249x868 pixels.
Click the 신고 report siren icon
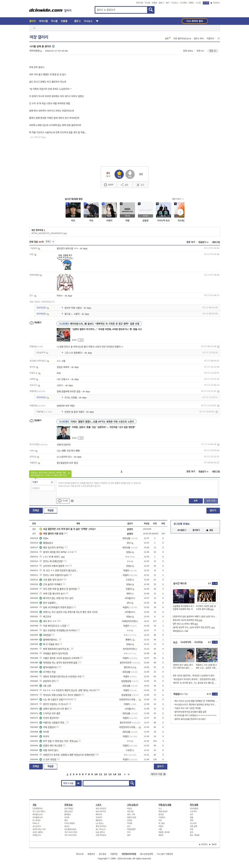coord(138,185)
